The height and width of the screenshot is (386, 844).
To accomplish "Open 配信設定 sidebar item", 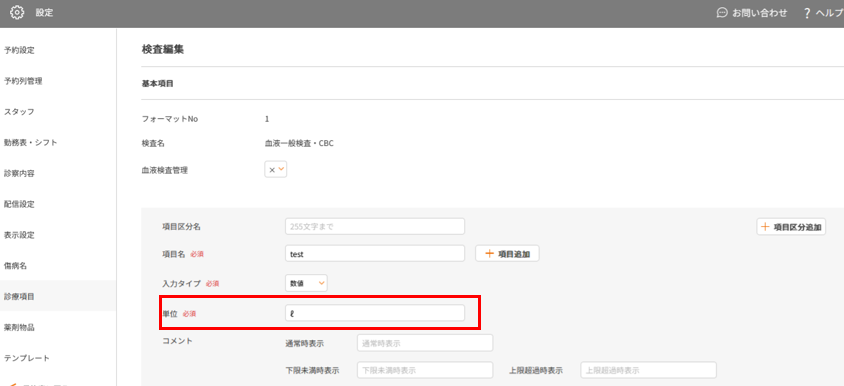I will 19,205.
